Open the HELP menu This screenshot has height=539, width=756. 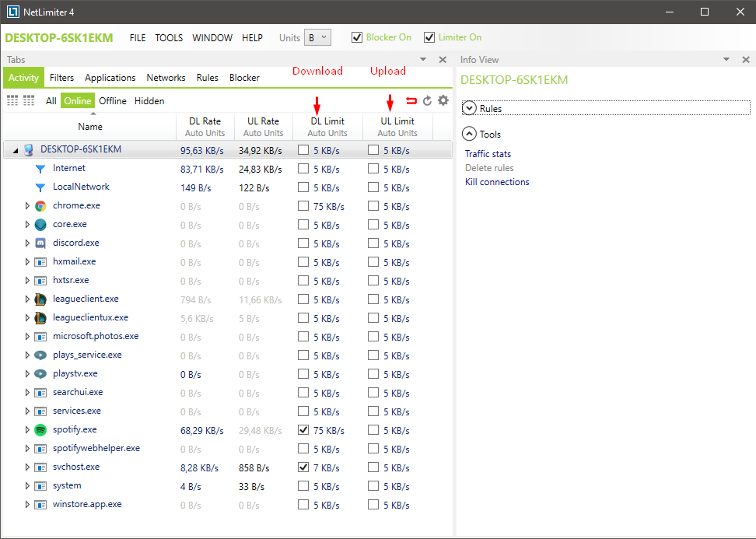[252, 37]
